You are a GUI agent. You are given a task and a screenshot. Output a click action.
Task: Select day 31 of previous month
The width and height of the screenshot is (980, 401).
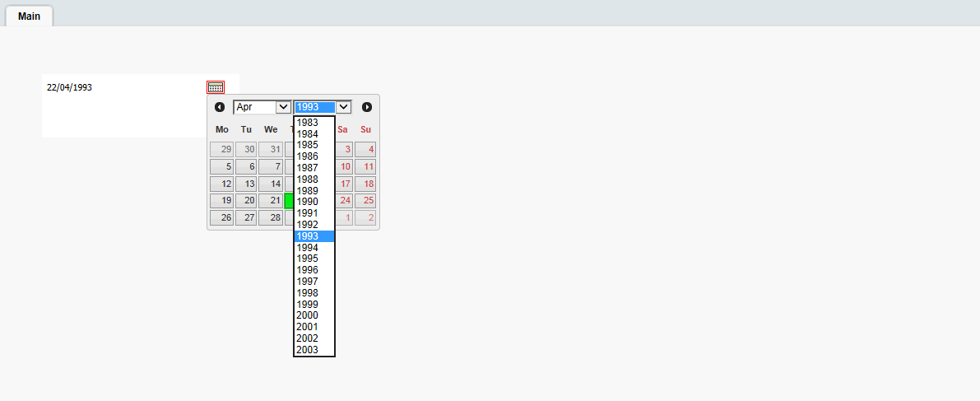click(270, 150)
